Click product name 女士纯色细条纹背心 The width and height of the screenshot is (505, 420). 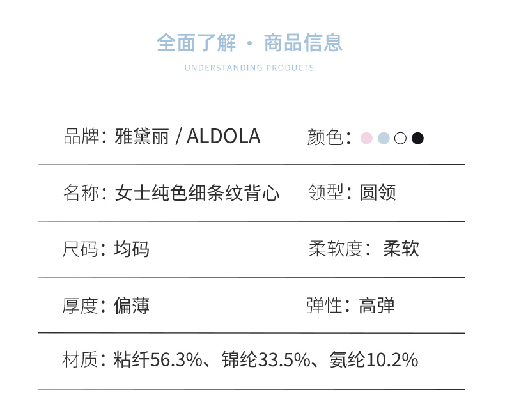click(x=197, y=192)
